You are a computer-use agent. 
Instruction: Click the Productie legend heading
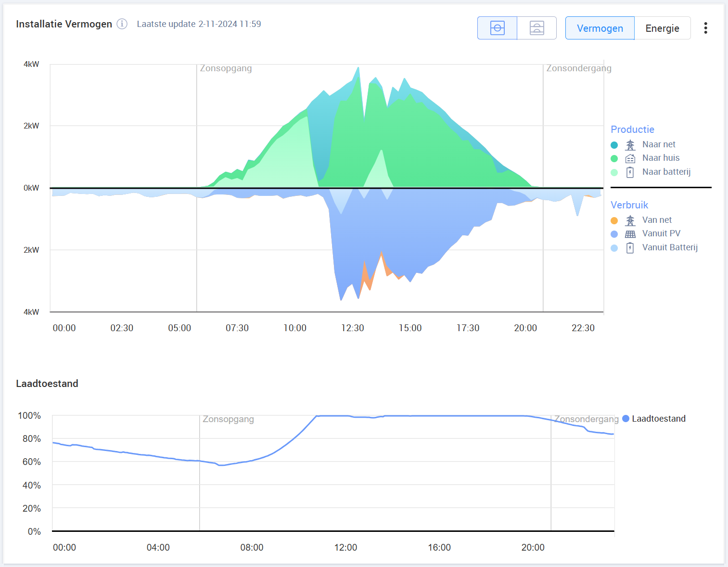[632, 129]
